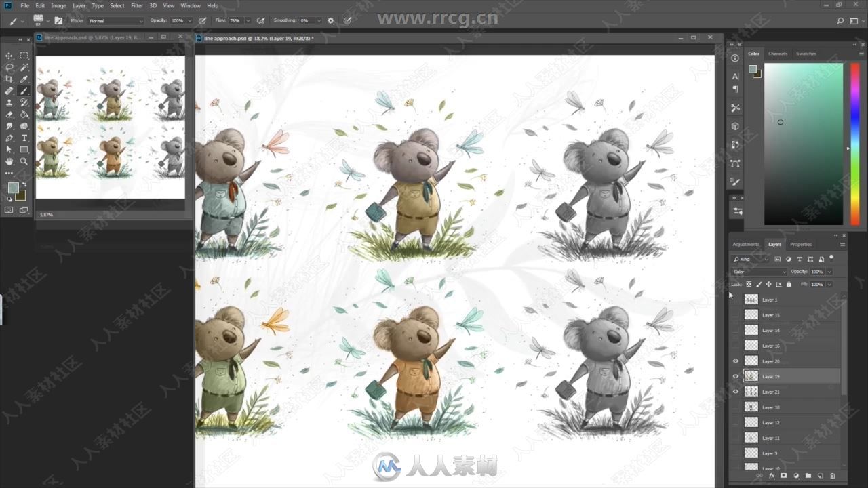Toggle pressure for opacity button

click(202, 21)
